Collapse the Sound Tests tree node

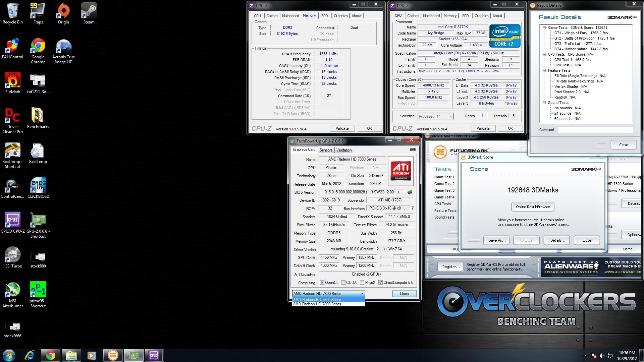pos(544,103)
